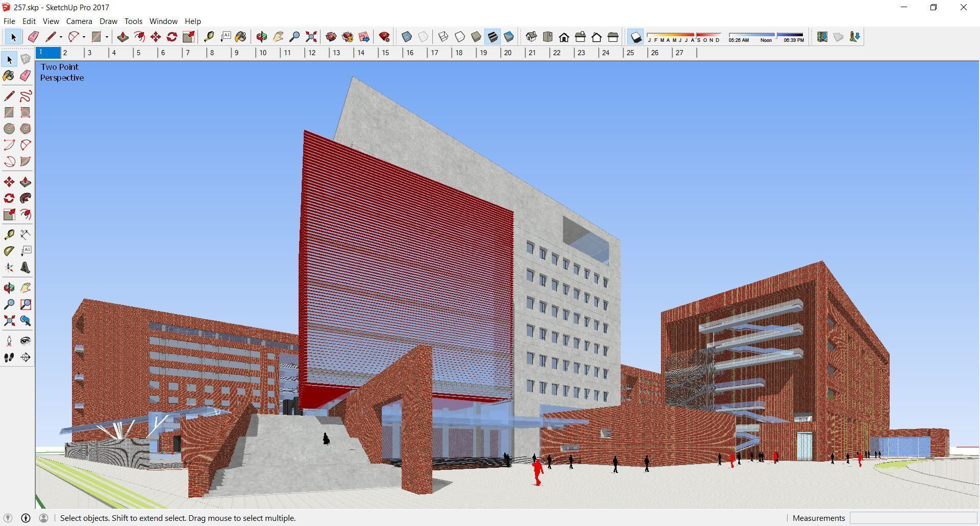Expand the Rectangle shape dropdown arrow
This screenshot has height=526, width=980.
pos(107,37)
